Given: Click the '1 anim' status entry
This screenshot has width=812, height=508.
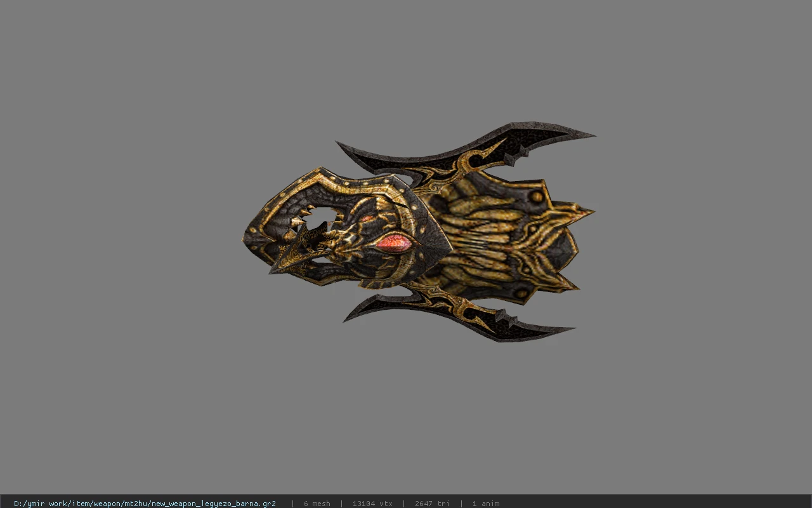Looking at the screenshot, I should click(485, 504).
